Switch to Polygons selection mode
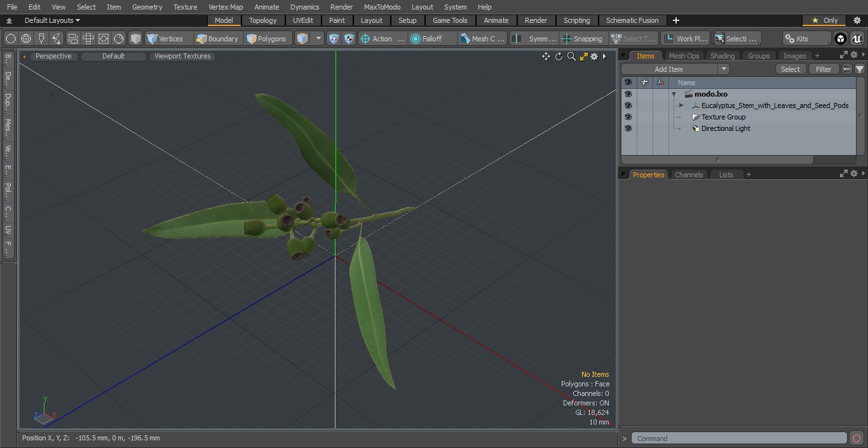Screen dimensions: 868x448 click(x=267, y=39)
